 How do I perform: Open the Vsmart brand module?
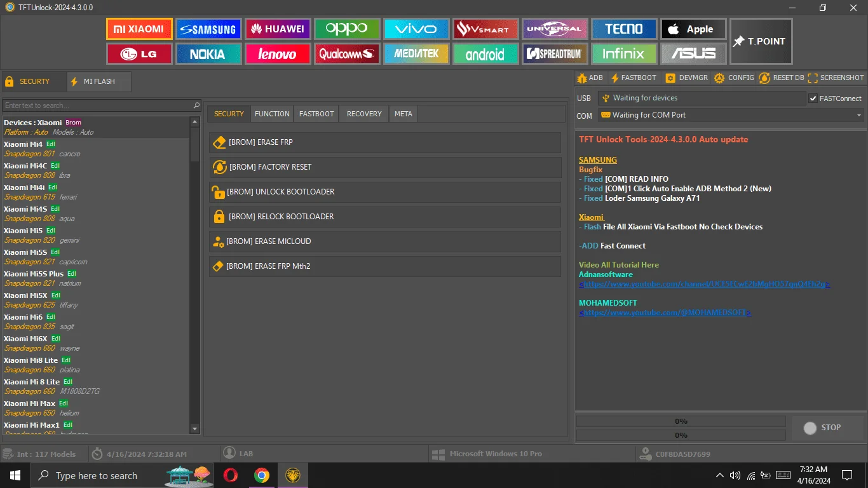point(485,29)
